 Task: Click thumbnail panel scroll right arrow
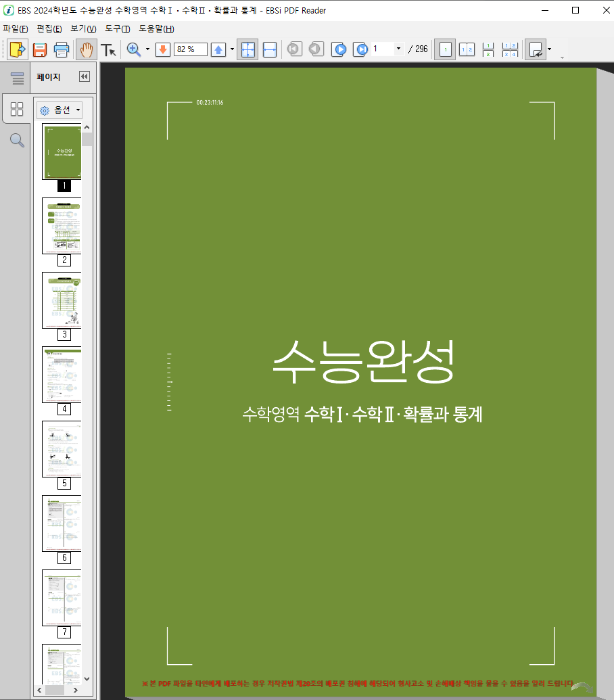tap(76, 690)
